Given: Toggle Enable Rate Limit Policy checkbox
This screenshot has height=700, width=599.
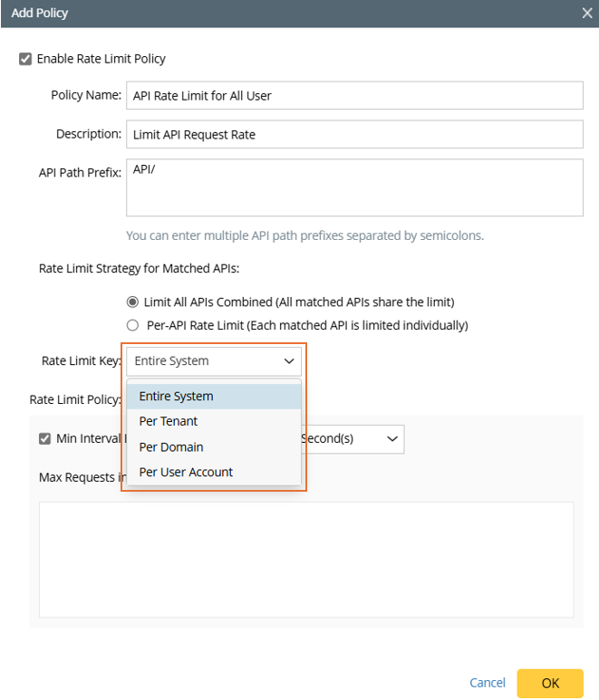Looking at the screenshot, I should 24,59.
